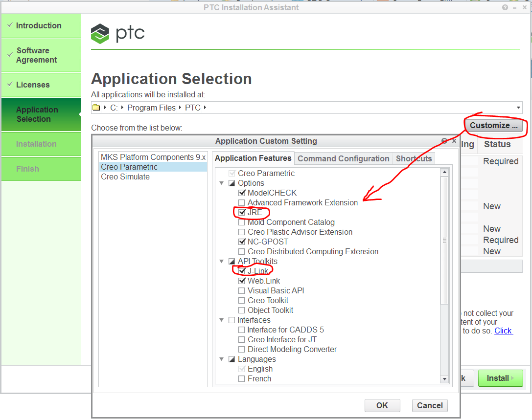Close the Application Custom Setting dialog
Screen dimensions: 532x420
[454, 141]
